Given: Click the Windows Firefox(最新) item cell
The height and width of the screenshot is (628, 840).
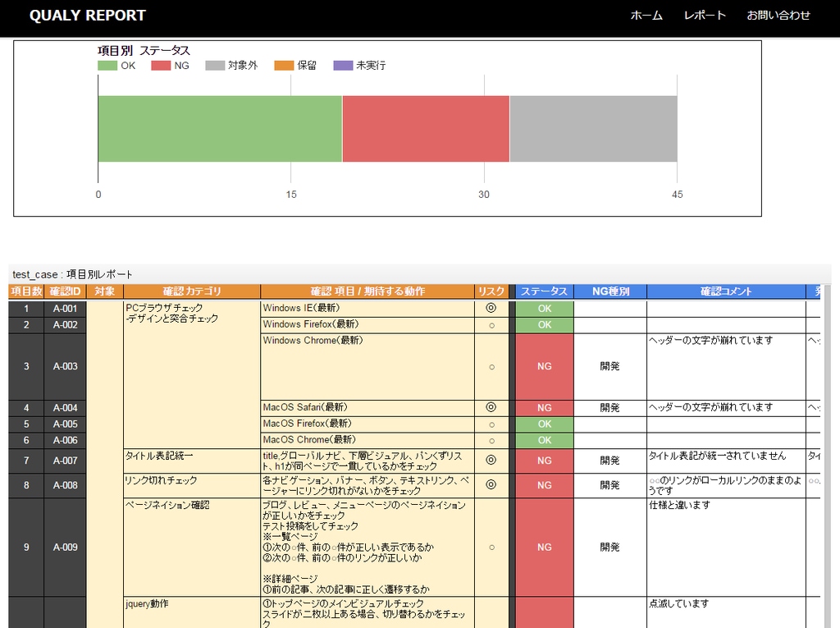Looking at the screenshot, I should [x=367, y=325].
